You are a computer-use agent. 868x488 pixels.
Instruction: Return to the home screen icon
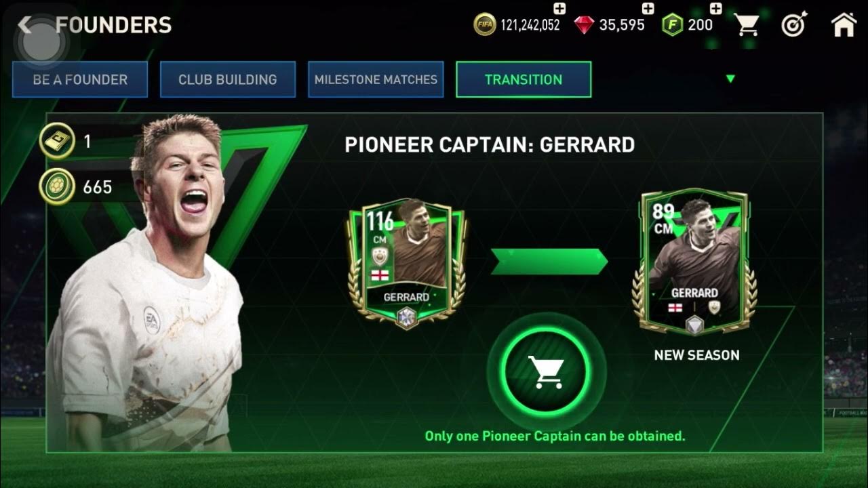click(x=843, y=25)
